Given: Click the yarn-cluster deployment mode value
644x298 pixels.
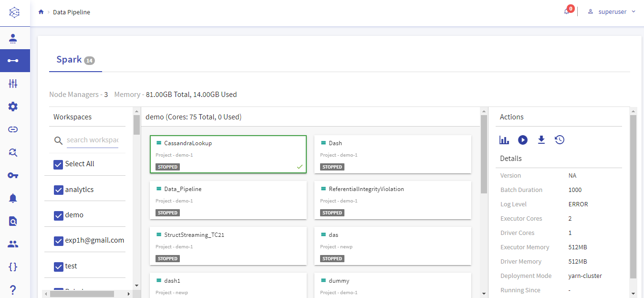Looking at the screenshot, I should pos(585,276).
